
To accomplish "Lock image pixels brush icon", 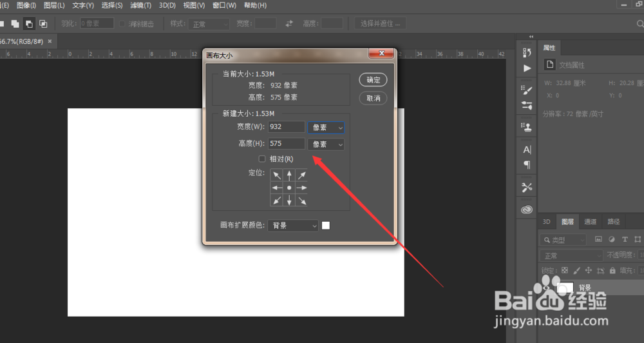I will tap(576, 270).
